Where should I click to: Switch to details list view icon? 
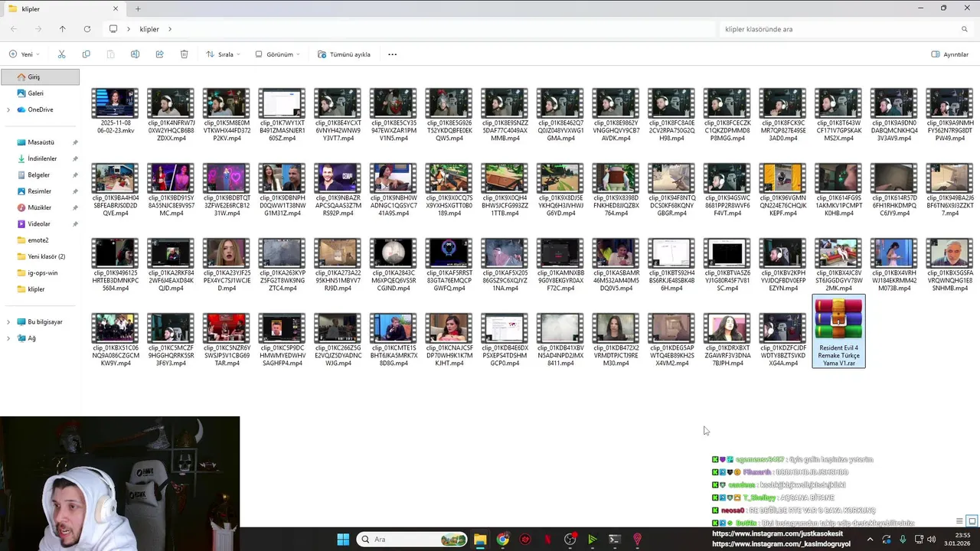tap(959, 521)
